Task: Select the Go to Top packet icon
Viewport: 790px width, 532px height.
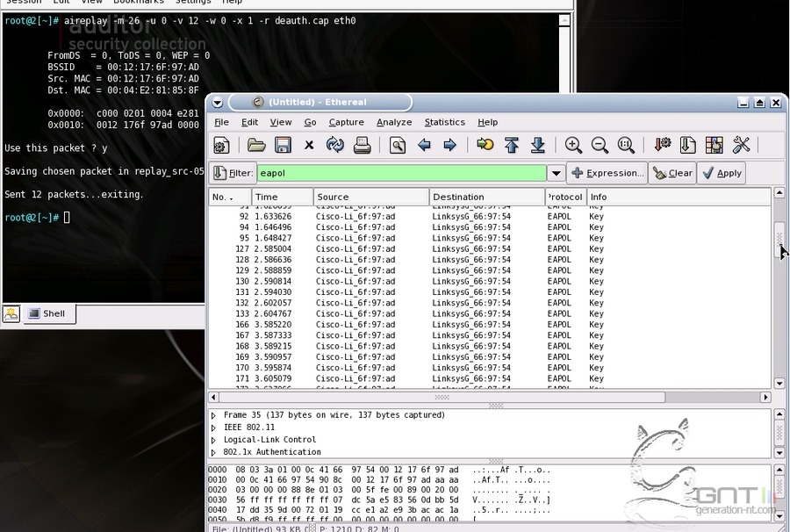Action: pyautogui.click(x=512, y=145)
